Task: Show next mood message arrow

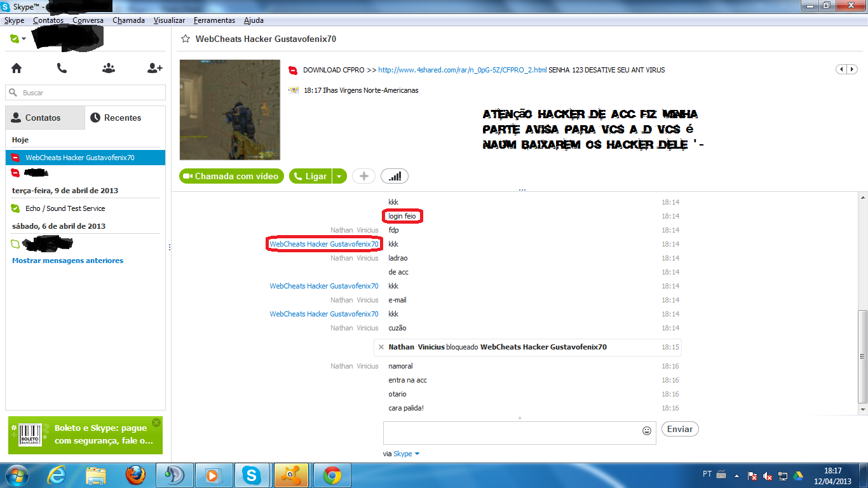Action: (x=851, y=69)
